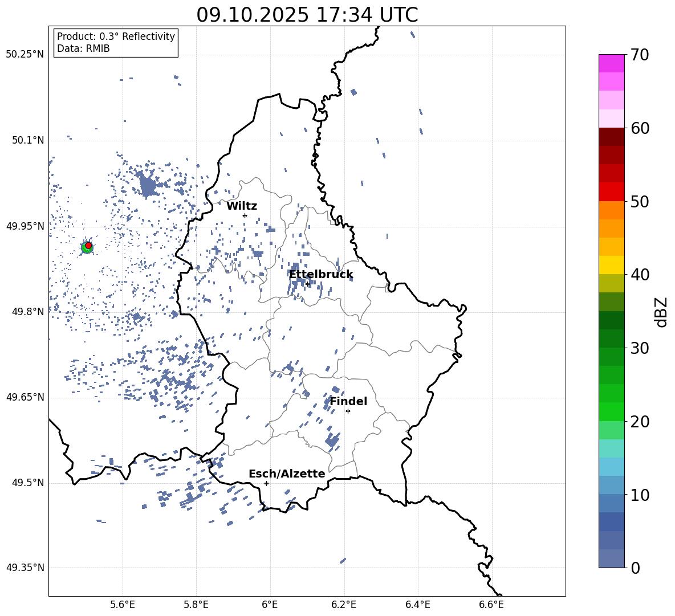Click the dark maroon colorbar segment below 60

[x=612, y=137]
